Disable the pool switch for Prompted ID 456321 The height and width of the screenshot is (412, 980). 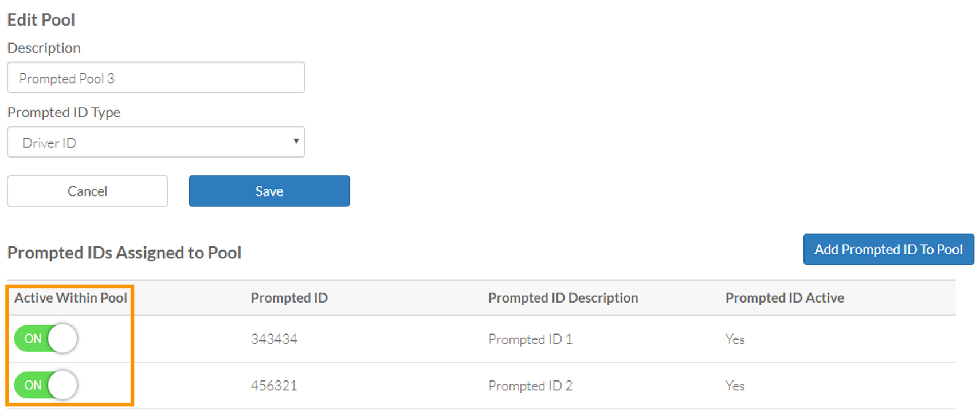45,385
